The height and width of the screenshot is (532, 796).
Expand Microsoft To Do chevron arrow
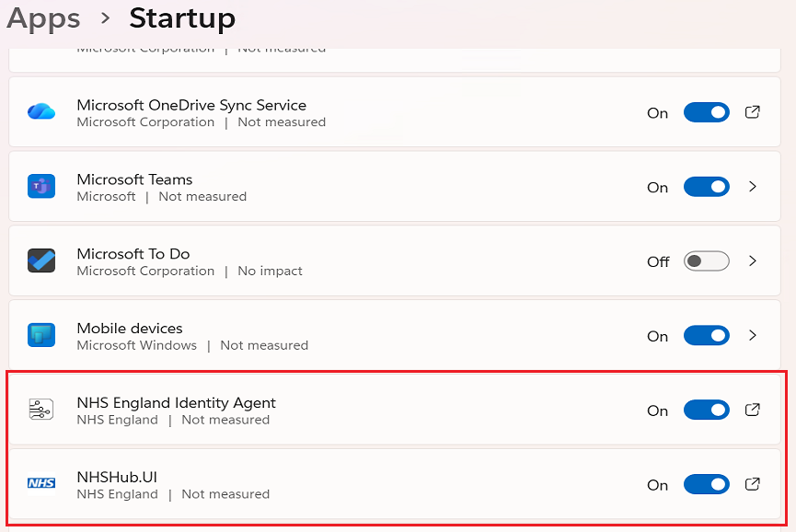pos(753,261)
